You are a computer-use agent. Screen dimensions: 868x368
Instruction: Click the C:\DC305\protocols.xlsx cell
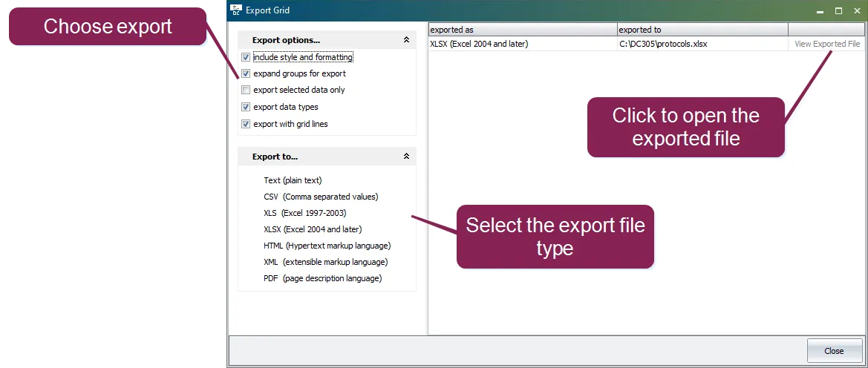point(702,44)
